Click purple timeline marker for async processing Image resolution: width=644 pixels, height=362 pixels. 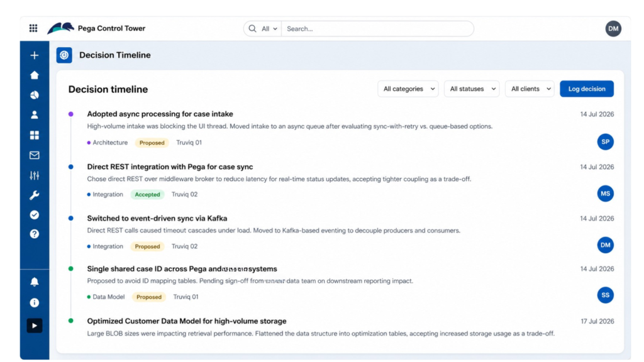(70, 114)
